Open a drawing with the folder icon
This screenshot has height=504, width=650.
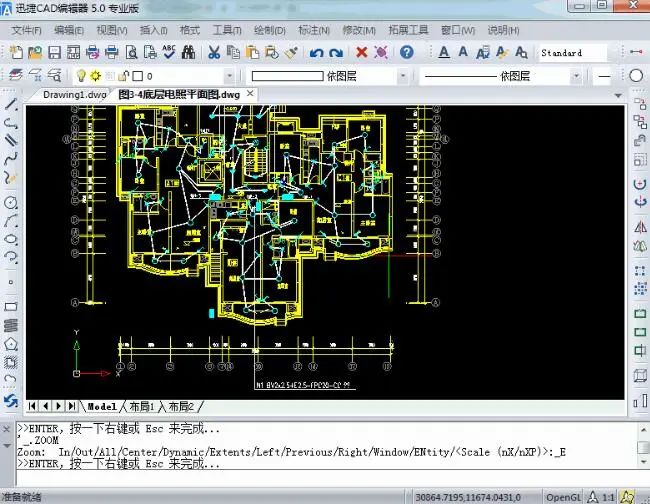(x=35, y=52)
